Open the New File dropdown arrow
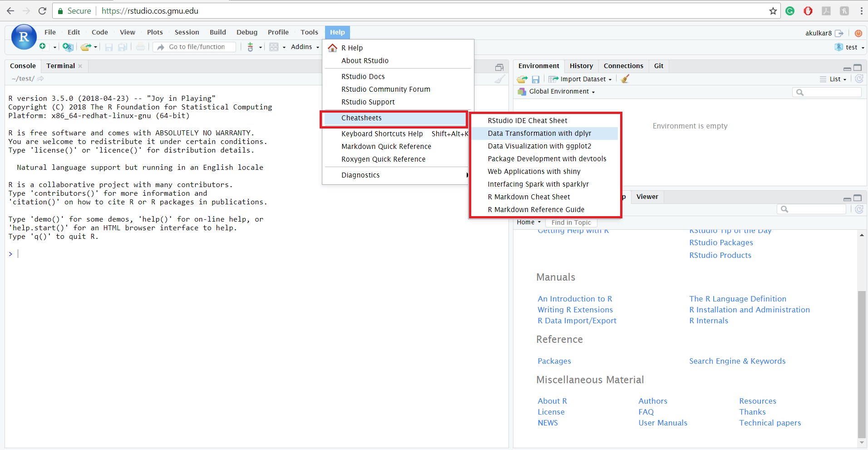Image resolution: width=868 pixels, height=450 pixels. point(54,47)
